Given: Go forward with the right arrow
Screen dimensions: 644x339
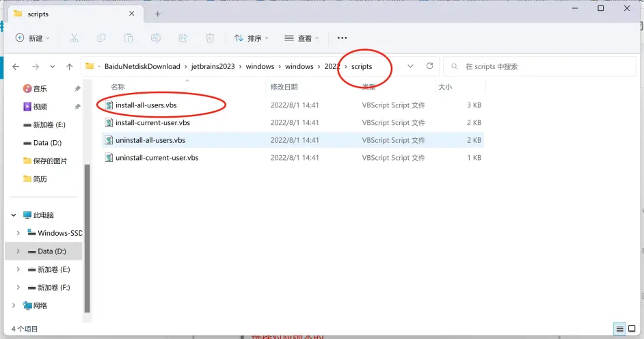Looking at the screenshot, I should point(36,66).
